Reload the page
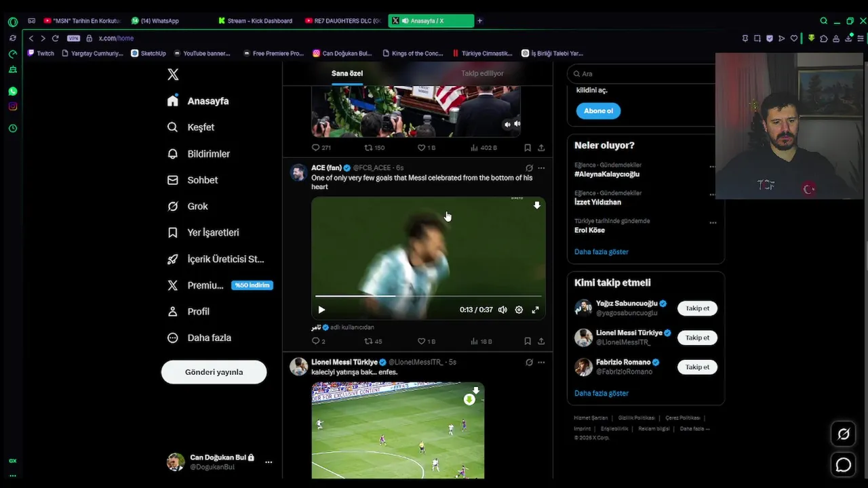 click(55, 39)
